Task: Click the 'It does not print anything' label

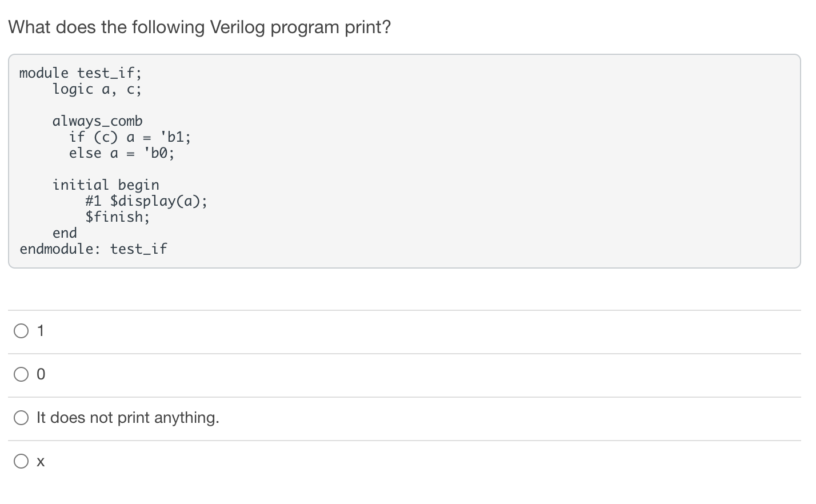Action: point(127,417)
